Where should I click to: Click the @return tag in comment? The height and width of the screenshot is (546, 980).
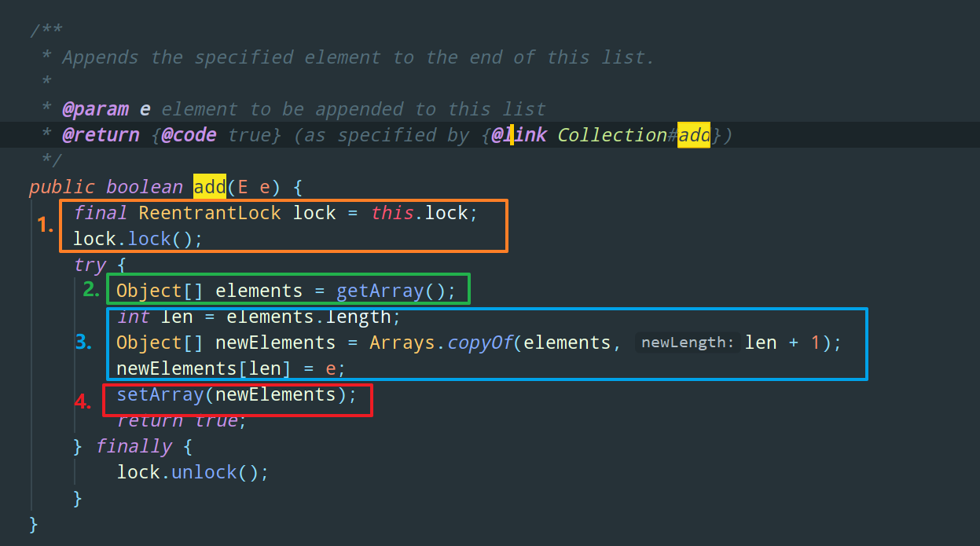coord(101,135)
